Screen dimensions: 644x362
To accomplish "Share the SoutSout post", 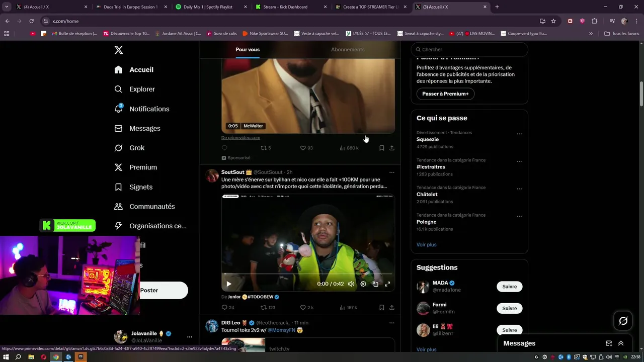I will pos(391,307).
